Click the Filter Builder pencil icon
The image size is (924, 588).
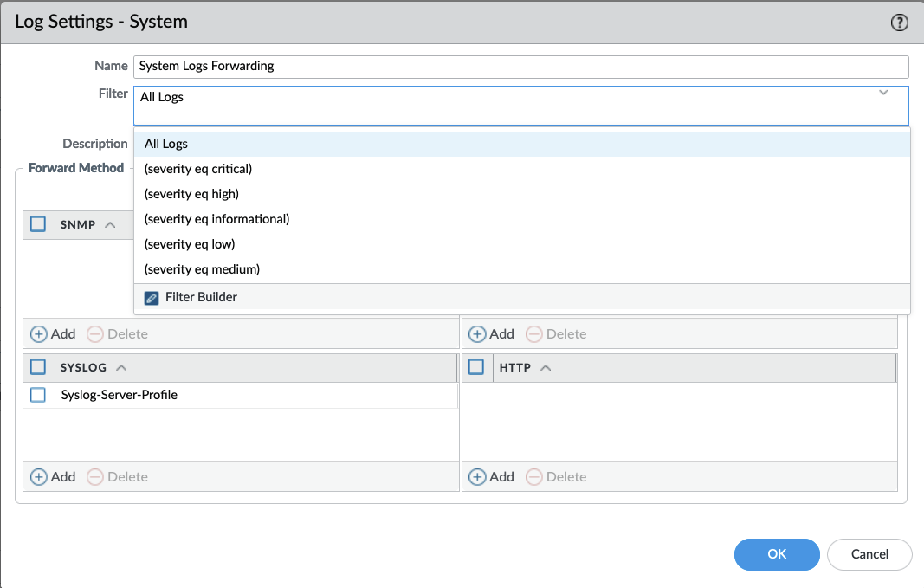(x=152, y=297)
